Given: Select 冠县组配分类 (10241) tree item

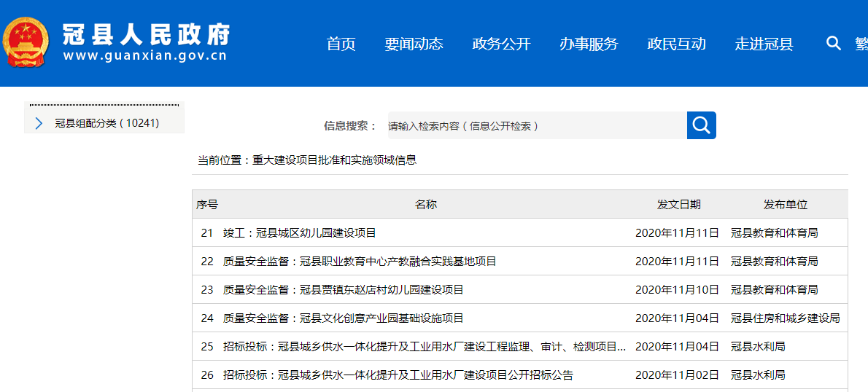Looking at the screenshot, I should [106, 123].
